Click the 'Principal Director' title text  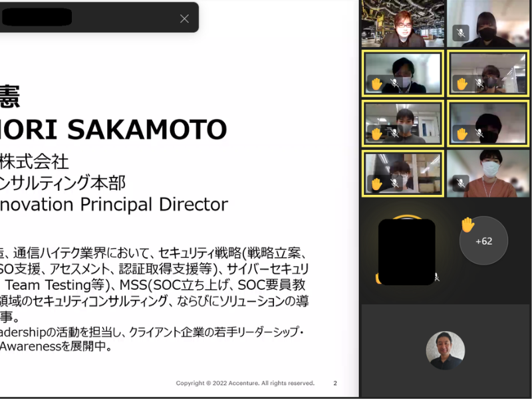point(154,205)
